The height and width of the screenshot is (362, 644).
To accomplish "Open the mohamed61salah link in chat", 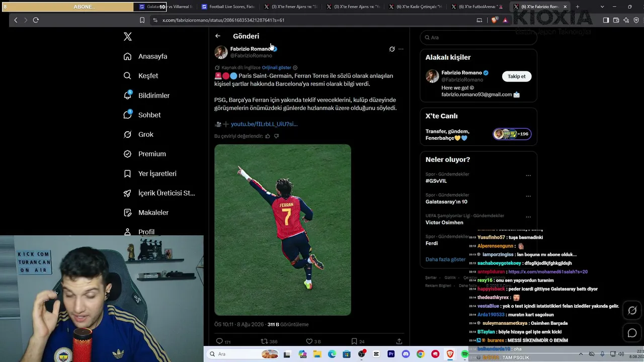I will point(548,272).
